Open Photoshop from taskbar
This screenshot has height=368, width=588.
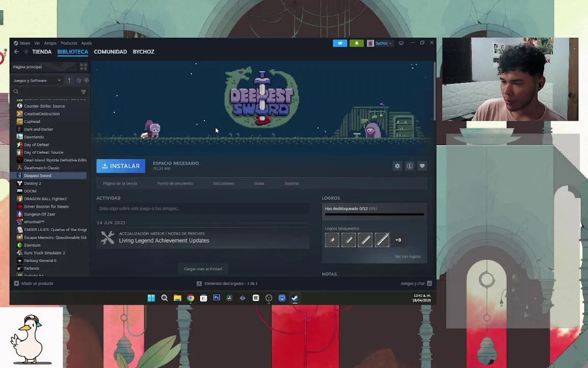click(216, 298)
